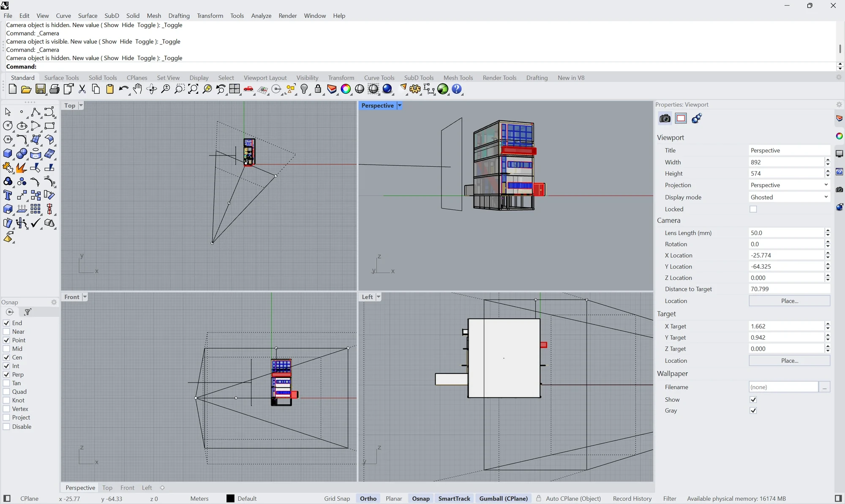This screenshot has width=845, height=504.
Task: Open the Display mode Ghosted dropdown
Action: 789,197
